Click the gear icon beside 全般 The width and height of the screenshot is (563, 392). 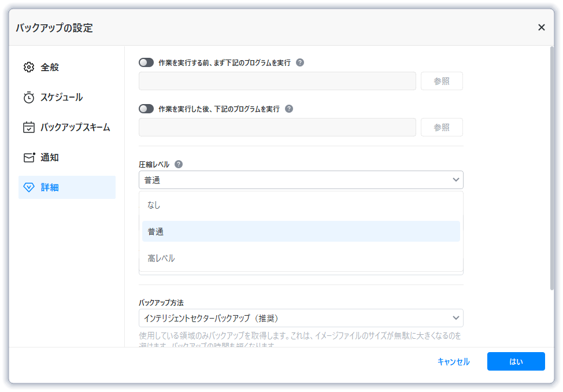pos(29,67)
